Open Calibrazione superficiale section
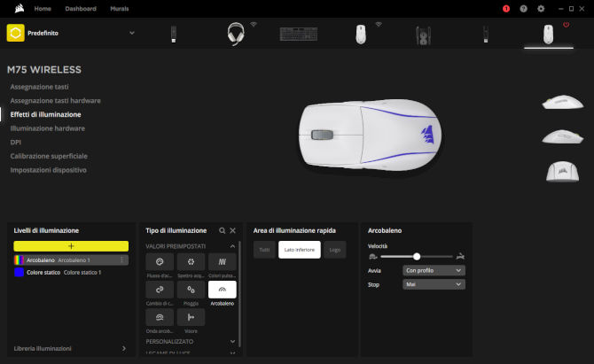The height and width of the screenshot is (364, 594). tap(49, 156)
